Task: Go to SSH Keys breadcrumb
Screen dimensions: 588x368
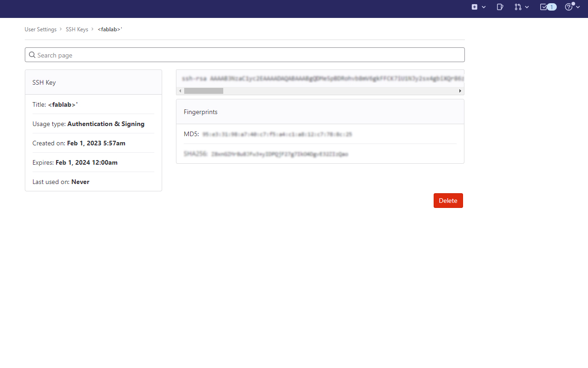Action: pos(77,29)
